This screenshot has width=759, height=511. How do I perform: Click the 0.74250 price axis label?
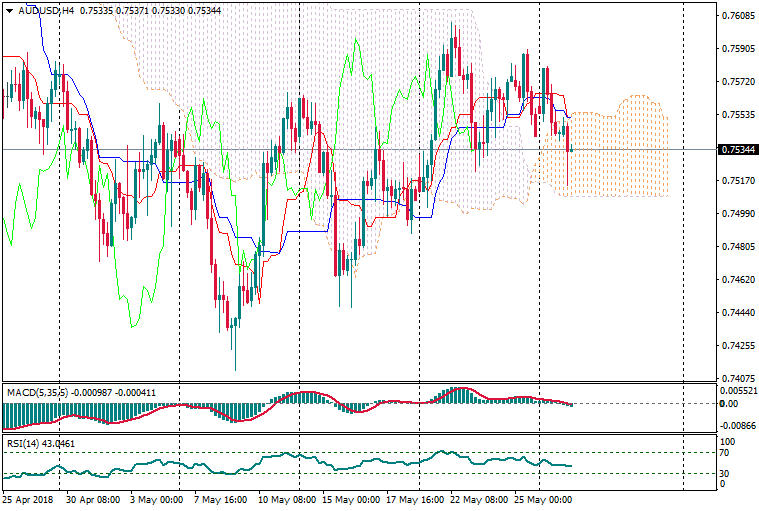737,346
